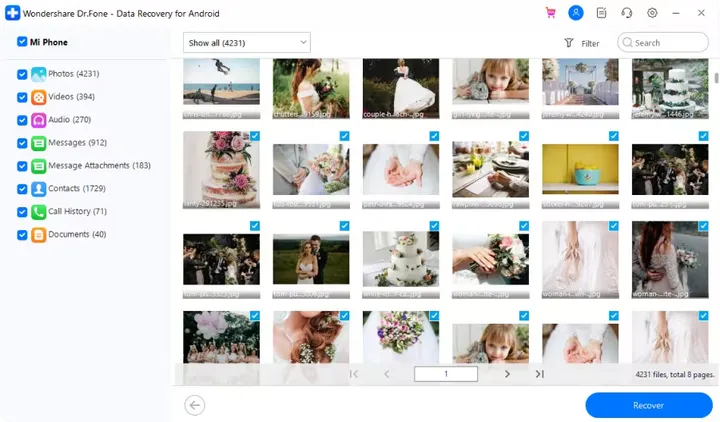
Task: Click the Dr.Fone logo icon
Action: 12,13
